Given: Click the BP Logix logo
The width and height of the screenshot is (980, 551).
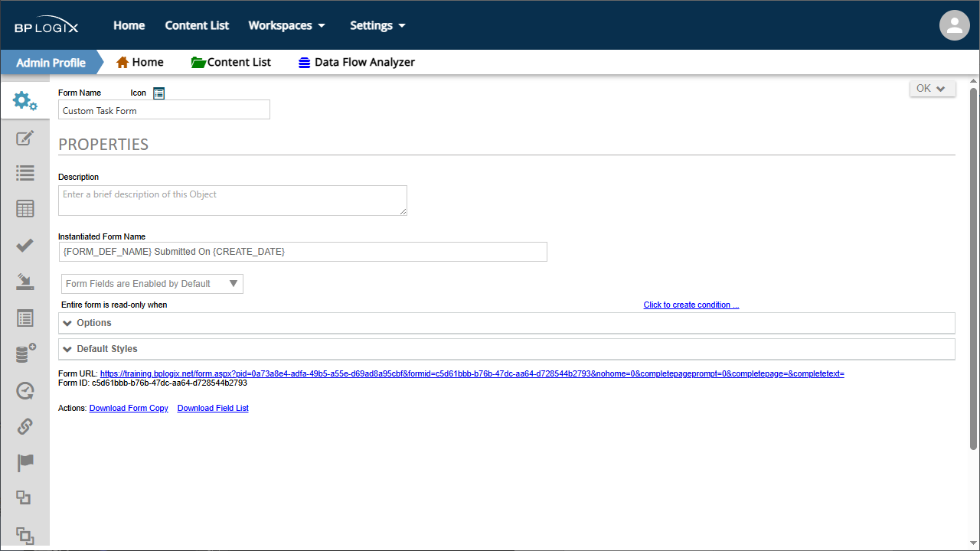Looking at the screenshot, I should point(46,26).
